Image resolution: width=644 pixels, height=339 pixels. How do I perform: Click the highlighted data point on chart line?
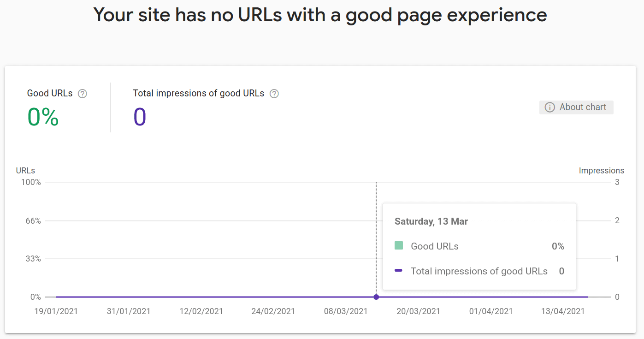[x=376, y=297]
